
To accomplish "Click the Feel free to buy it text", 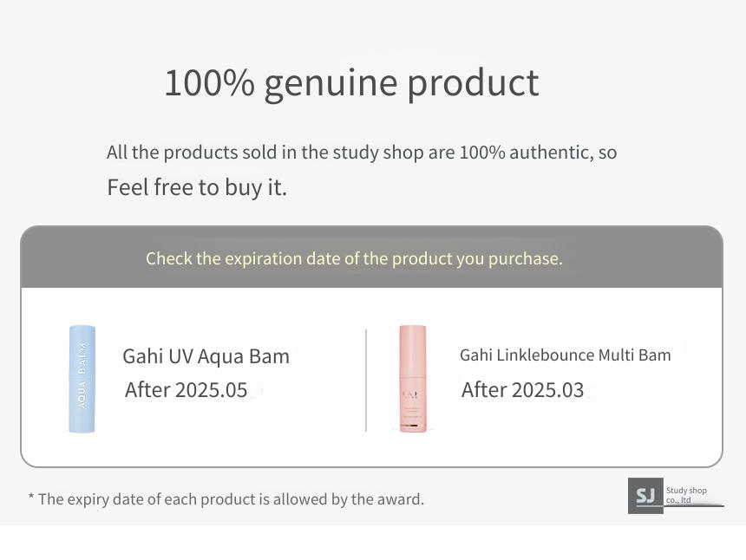I will 197,187.
